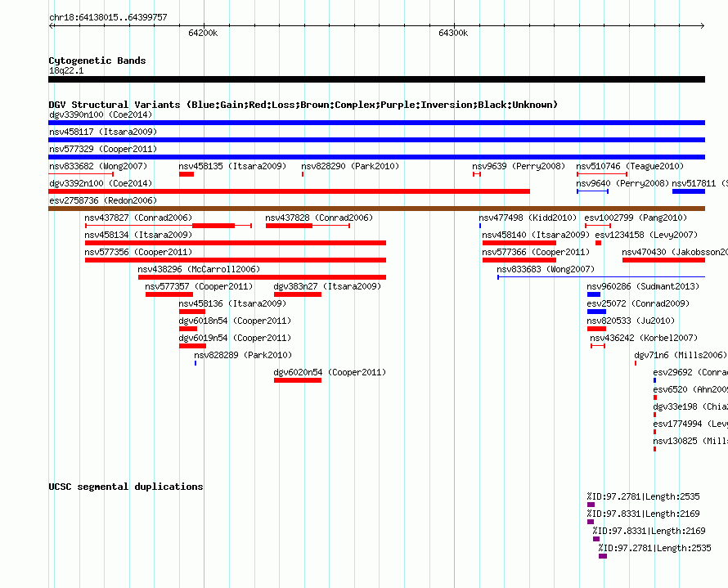Viewport: 728px width, 588px height.
Task: Click dgv6020n54 (Cooper2011) red bar
Action: (298, 380)
